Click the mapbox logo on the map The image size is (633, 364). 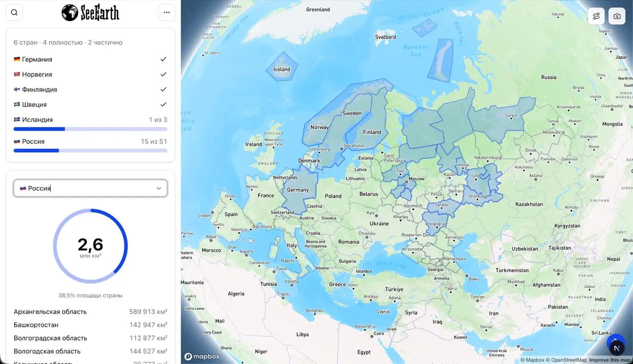coord(202,356)
